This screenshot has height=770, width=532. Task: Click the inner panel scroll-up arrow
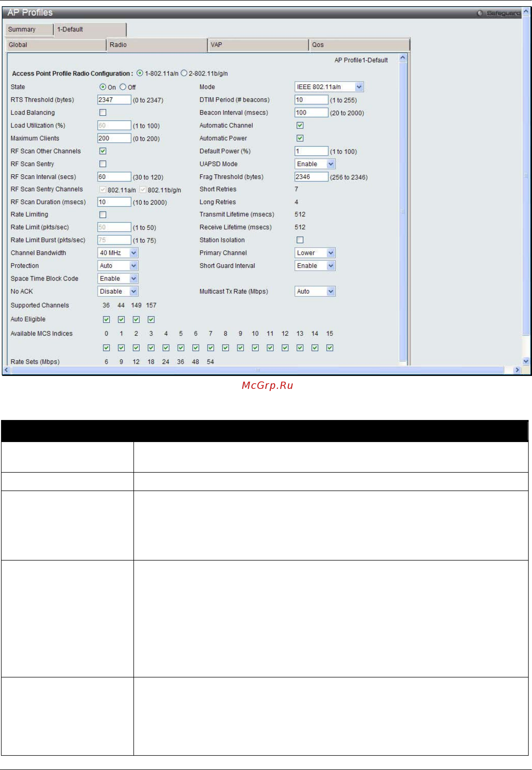tap(403, 58)
